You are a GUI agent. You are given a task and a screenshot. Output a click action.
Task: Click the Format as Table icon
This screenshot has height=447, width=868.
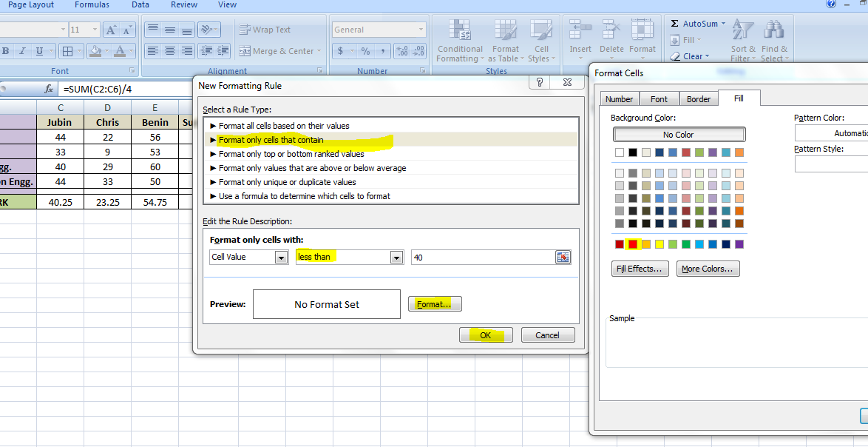pos(504,30)
